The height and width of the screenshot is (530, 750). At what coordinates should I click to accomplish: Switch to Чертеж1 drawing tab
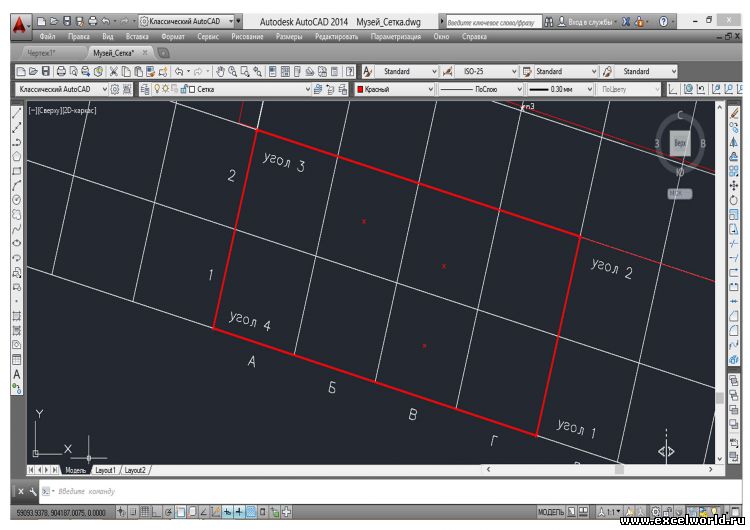(42, 53)
